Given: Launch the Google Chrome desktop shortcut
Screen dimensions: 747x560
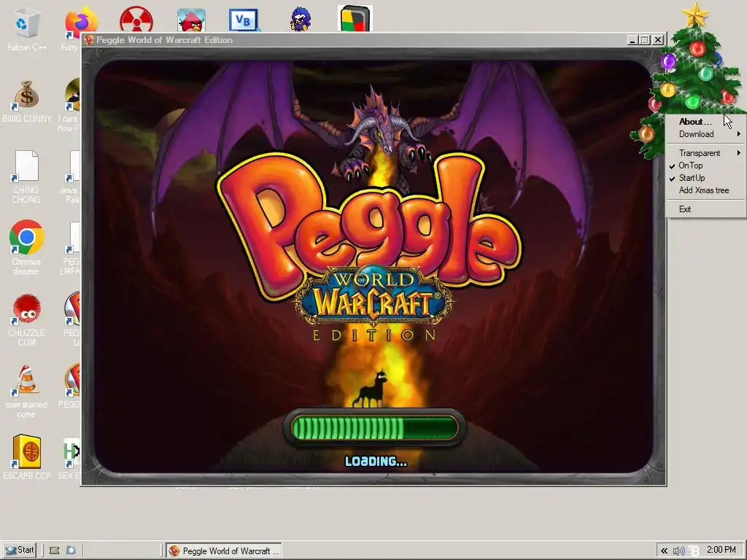Looking at the screenshot, I should pyautogui.click(x=27, y=238).
